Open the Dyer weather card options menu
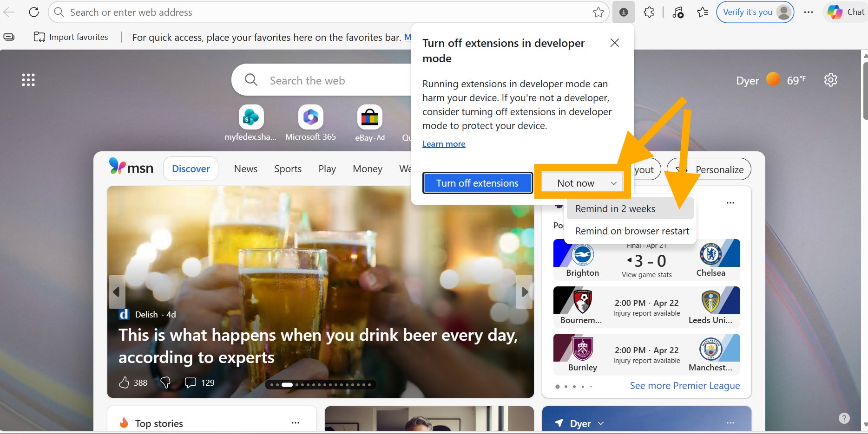Image resolution: width=868 pixels, height=434 pixels. tap(730, 423)
